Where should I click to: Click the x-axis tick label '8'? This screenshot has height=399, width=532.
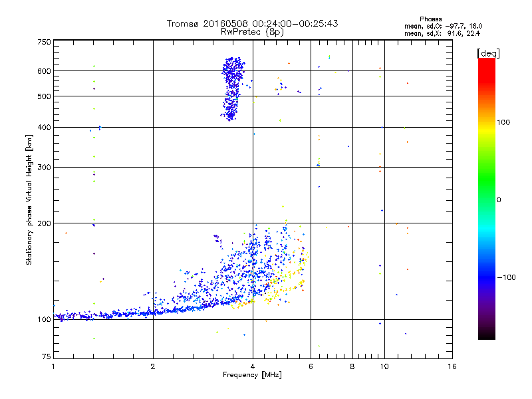coord(352,366)
